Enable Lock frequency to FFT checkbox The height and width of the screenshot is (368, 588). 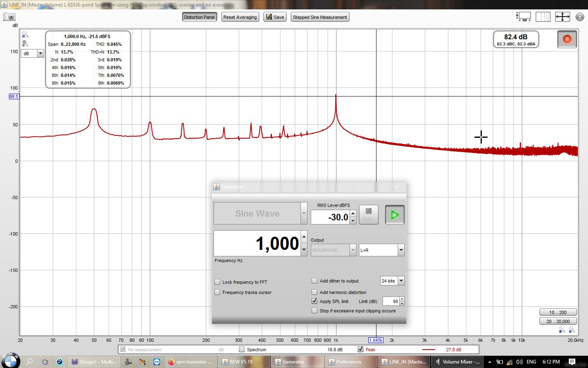pyautogui.click(x=217, y=282)
